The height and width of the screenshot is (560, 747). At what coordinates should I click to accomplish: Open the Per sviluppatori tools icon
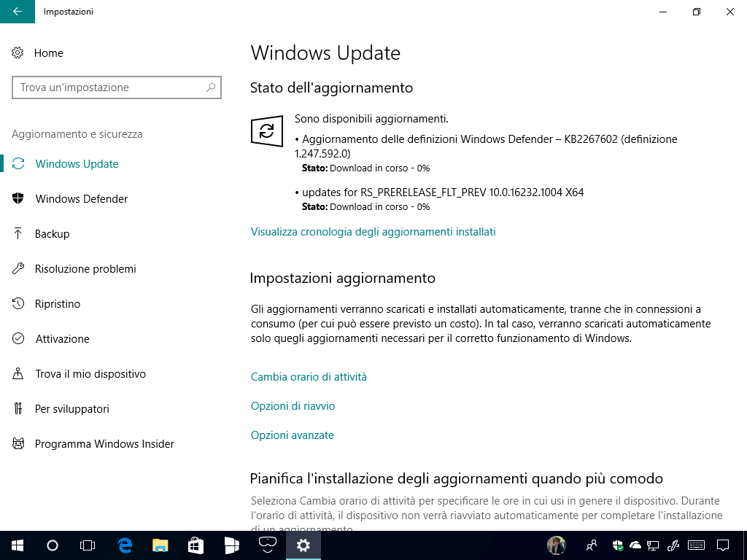(x=18, y=408)
